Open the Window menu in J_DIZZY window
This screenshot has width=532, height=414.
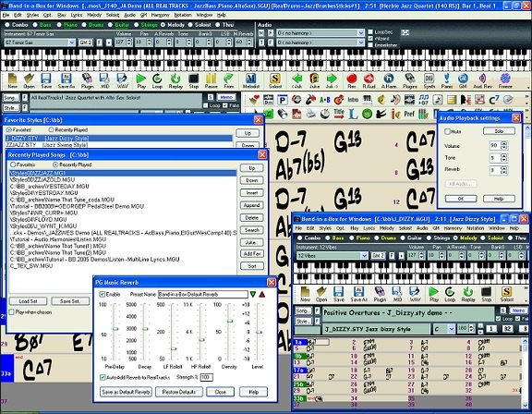[x=497, y=228]
